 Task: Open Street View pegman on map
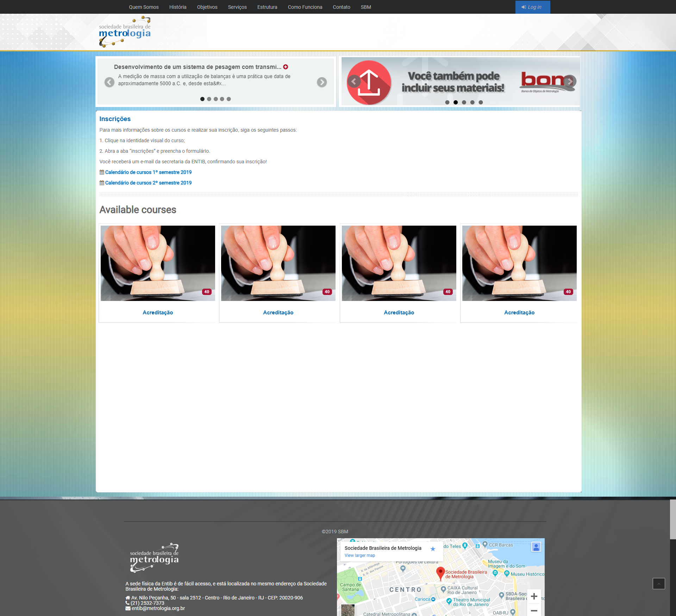[x=536, y=547]
